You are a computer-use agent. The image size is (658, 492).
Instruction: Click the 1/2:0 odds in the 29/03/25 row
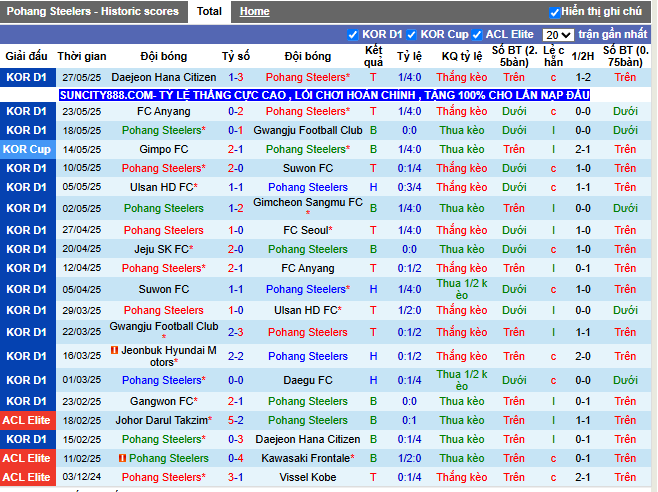(x=409, y=310)
